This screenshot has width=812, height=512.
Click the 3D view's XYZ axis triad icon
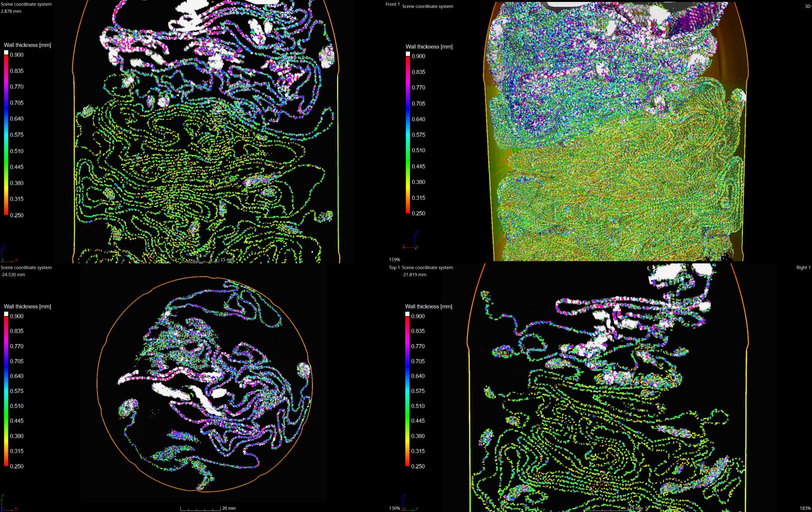(x=411, y=241)
